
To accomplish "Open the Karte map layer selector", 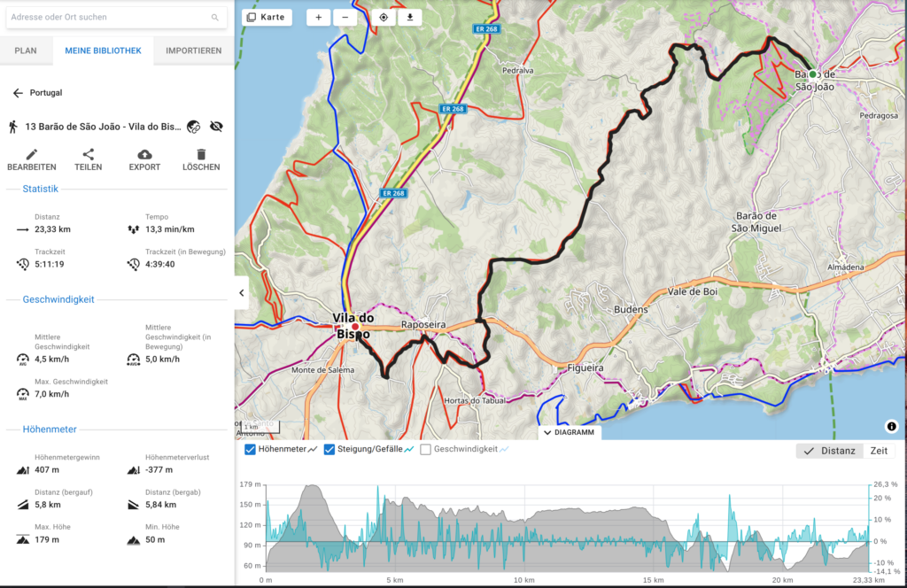I will coord(267,18).
